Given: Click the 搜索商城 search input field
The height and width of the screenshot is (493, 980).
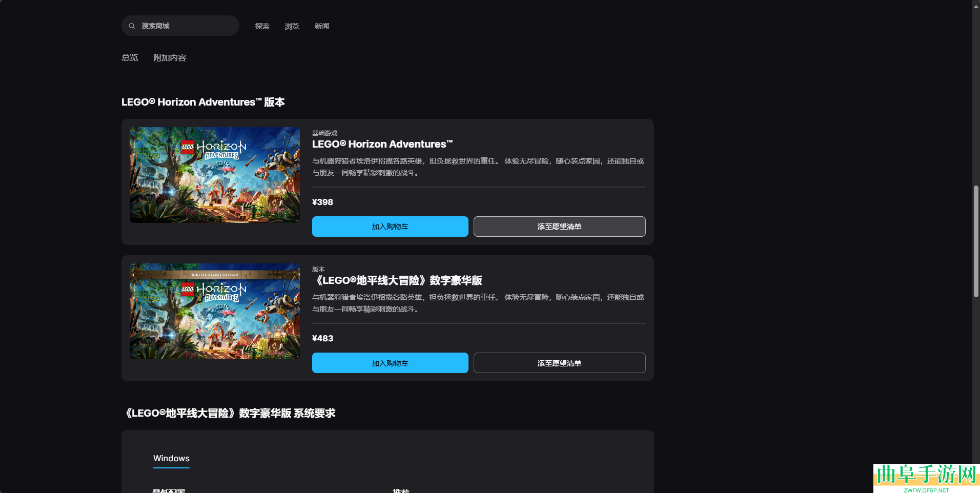Looking at the screenshot, I should pyautogui.click(x=180, y=26).
